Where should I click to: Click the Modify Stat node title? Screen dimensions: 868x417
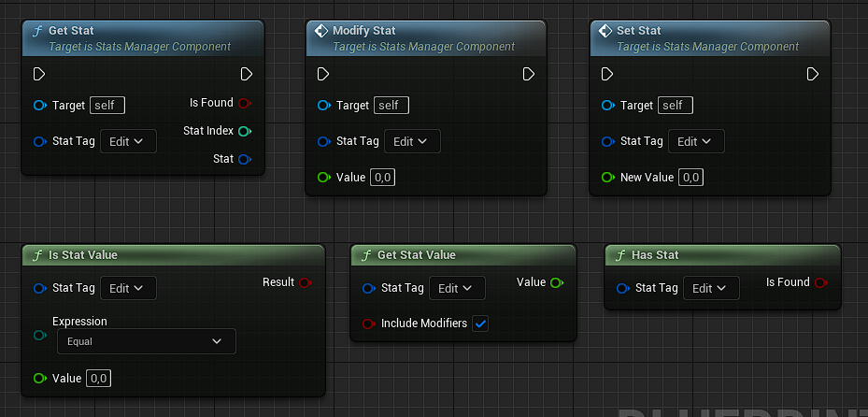(364, 31)
